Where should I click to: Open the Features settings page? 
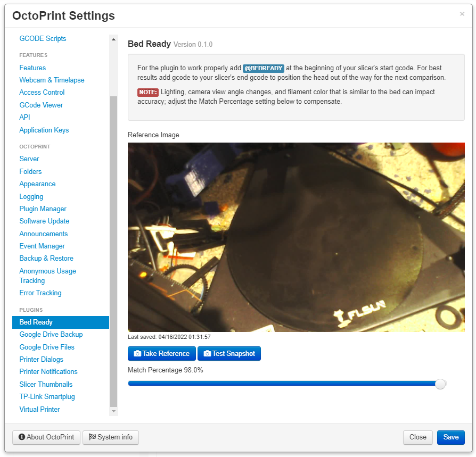point(32,68)
